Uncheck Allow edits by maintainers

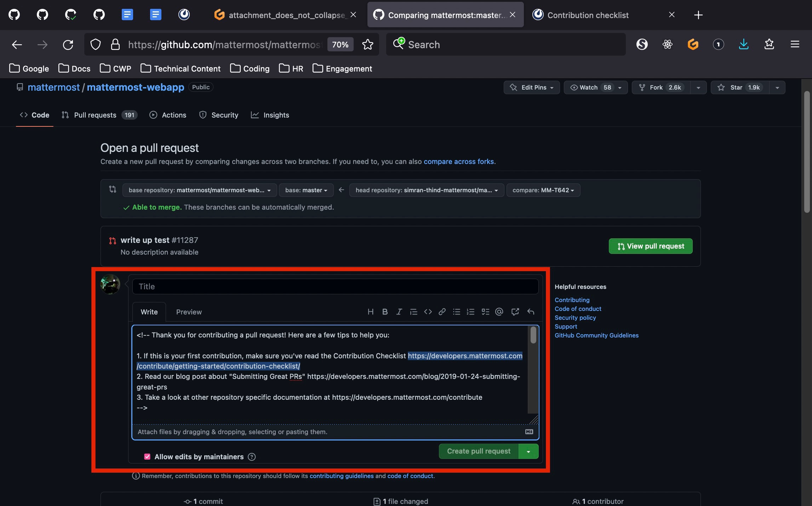click(147, 457)
